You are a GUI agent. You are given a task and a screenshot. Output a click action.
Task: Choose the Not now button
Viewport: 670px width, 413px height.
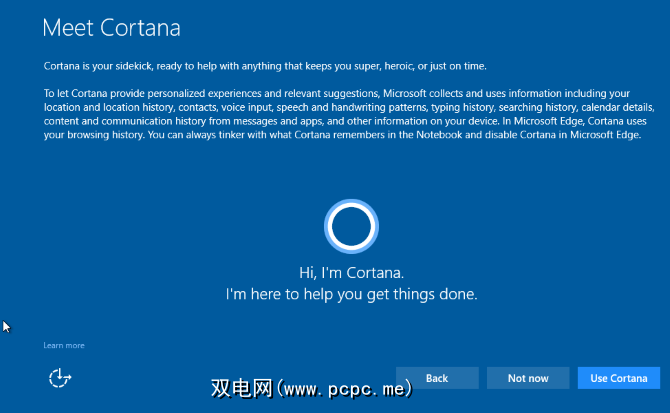[x=528, y=378]
